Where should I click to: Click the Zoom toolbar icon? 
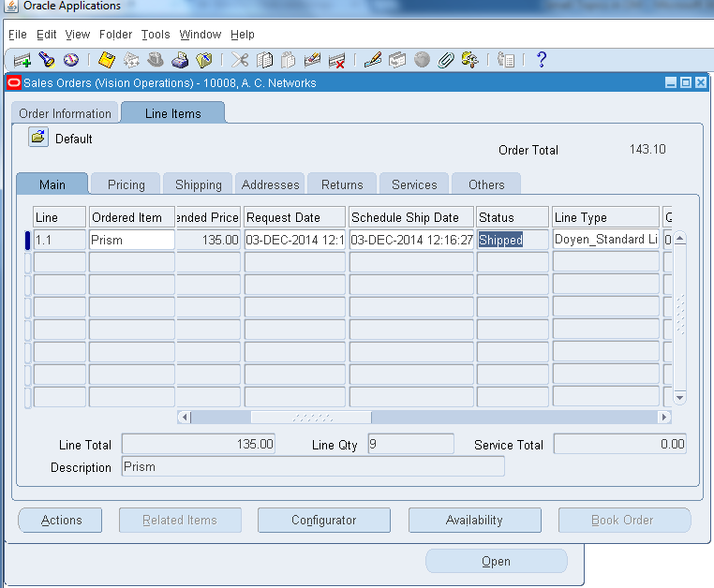click(x=397, y=60)
